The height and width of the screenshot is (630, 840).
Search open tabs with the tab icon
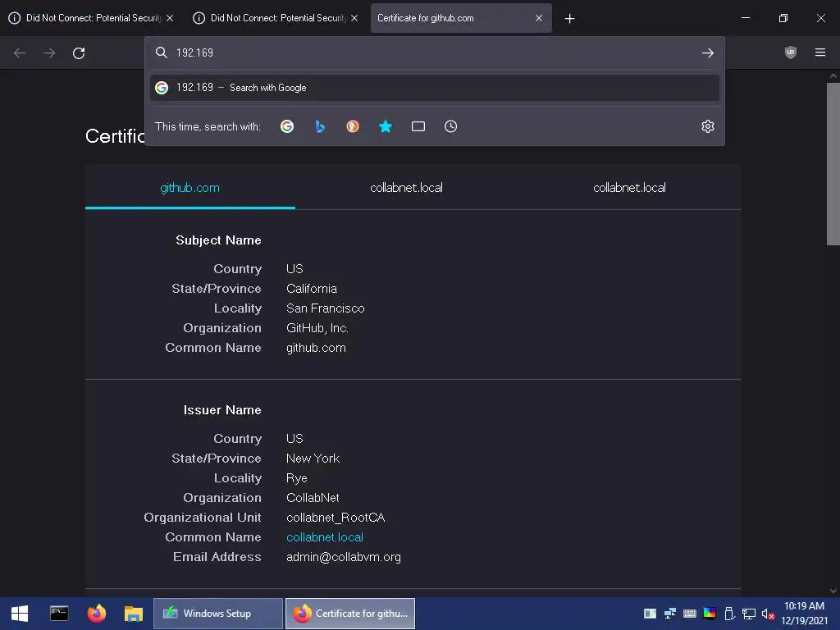(418, 126)
